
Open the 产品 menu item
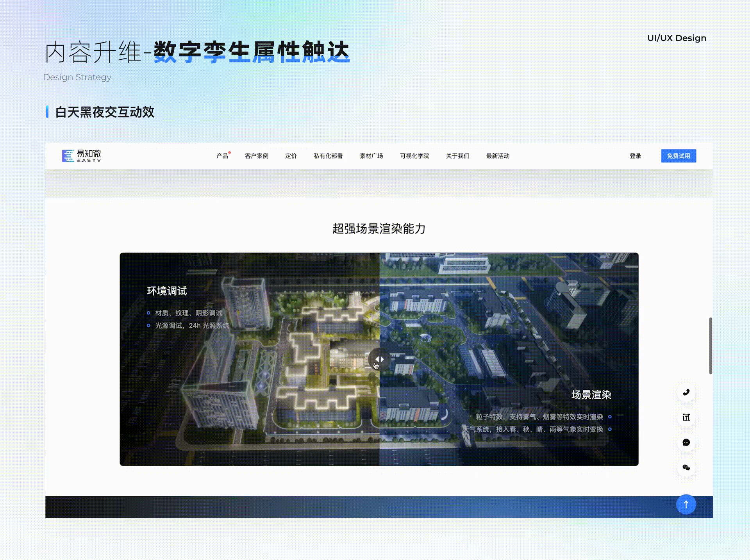point(222,156)
